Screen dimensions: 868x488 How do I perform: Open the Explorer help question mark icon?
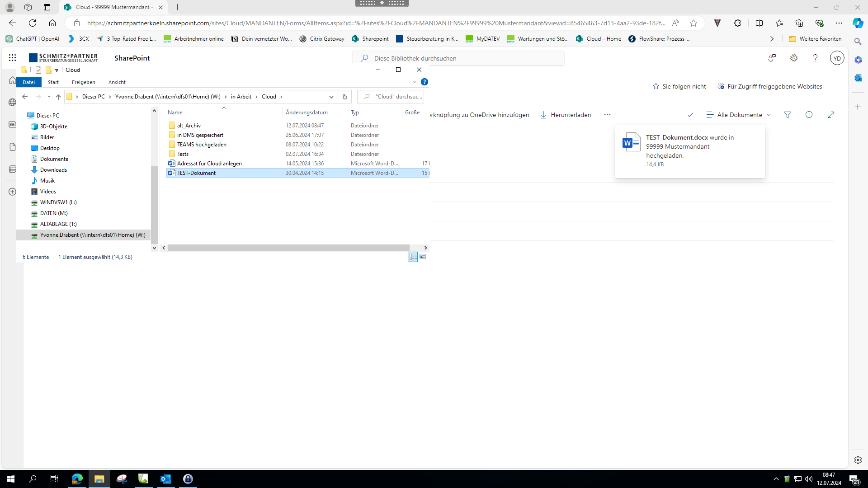coord(424,82)
